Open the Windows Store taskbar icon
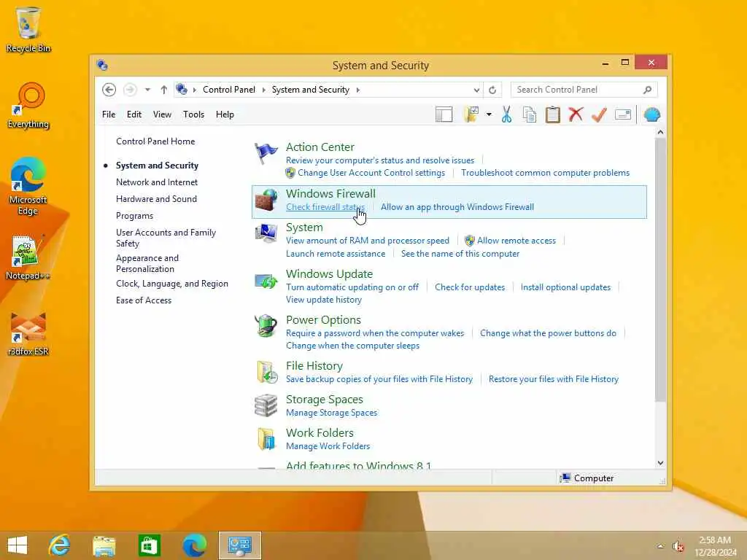Image resolution: width=747 pixels, height=560 pixels. coord(149,545)
